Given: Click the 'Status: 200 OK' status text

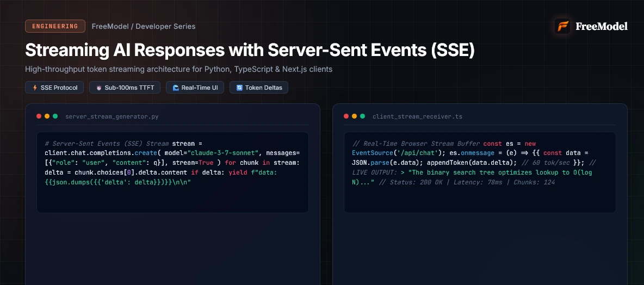Looking at the screenshot, I should click(415, 182).
